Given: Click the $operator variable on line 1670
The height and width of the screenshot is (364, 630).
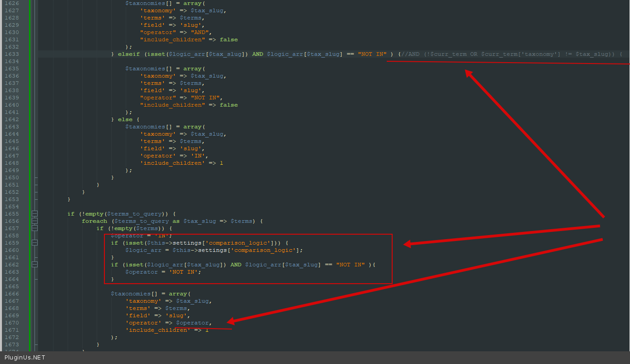Looking at the screenshot, I should [x=192, y=323].
